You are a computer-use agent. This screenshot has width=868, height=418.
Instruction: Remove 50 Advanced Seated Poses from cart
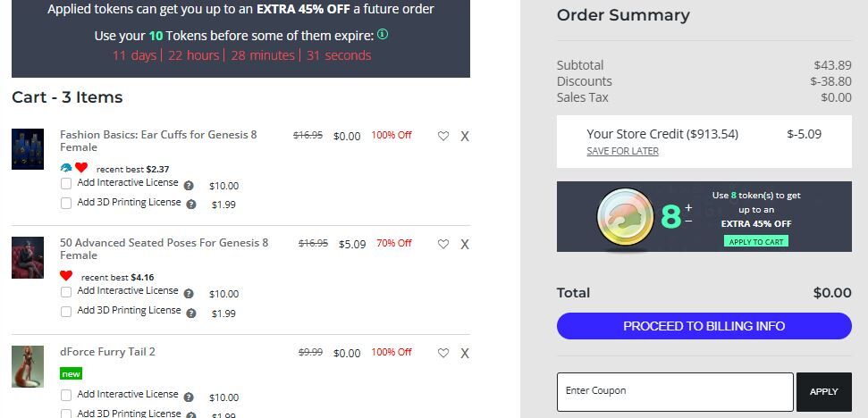coord(465,245)
